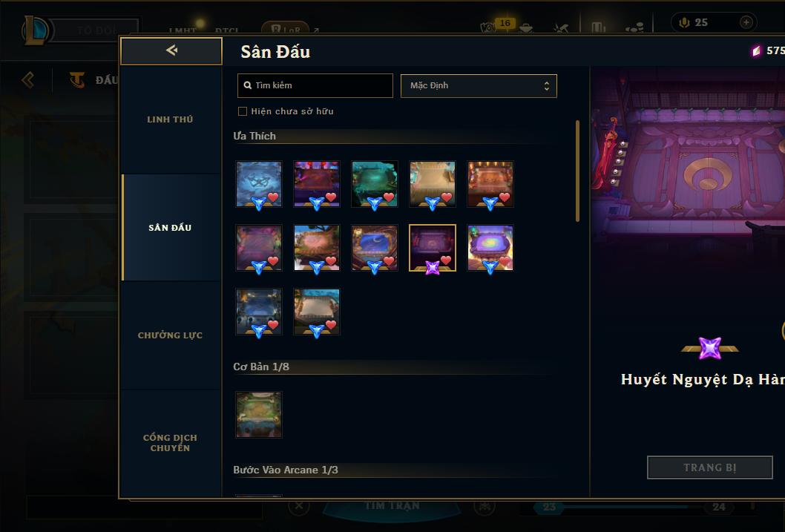
Task: Click the left chevron beside the TFT logo
Action: click(x=27, y=79)
